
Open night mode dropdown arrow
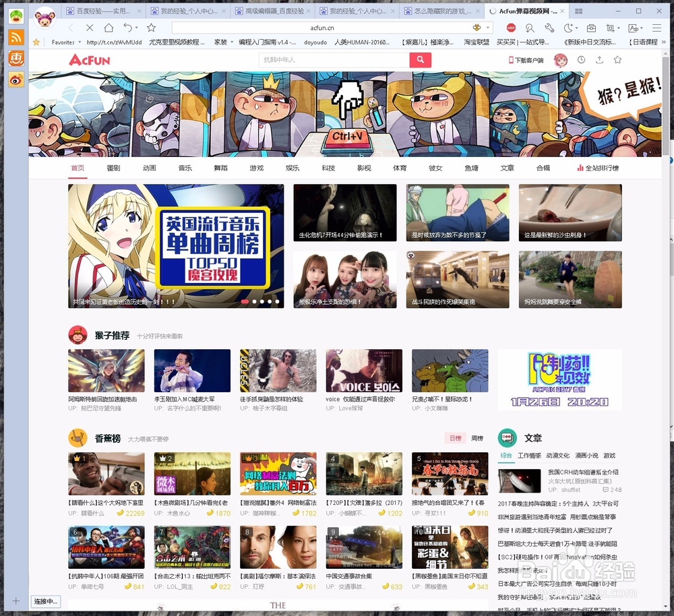pyautogui.click(x=576, y=28)
